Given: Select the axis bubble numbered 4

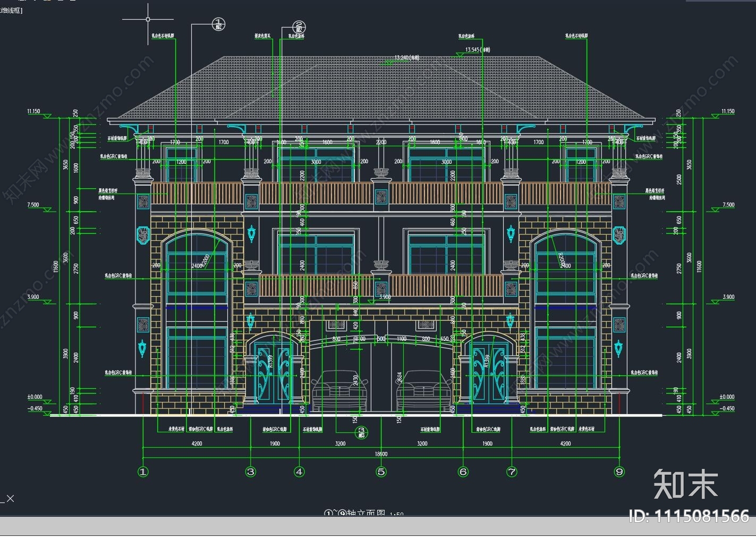Looking at the screenshot, I should pos(299,472).
